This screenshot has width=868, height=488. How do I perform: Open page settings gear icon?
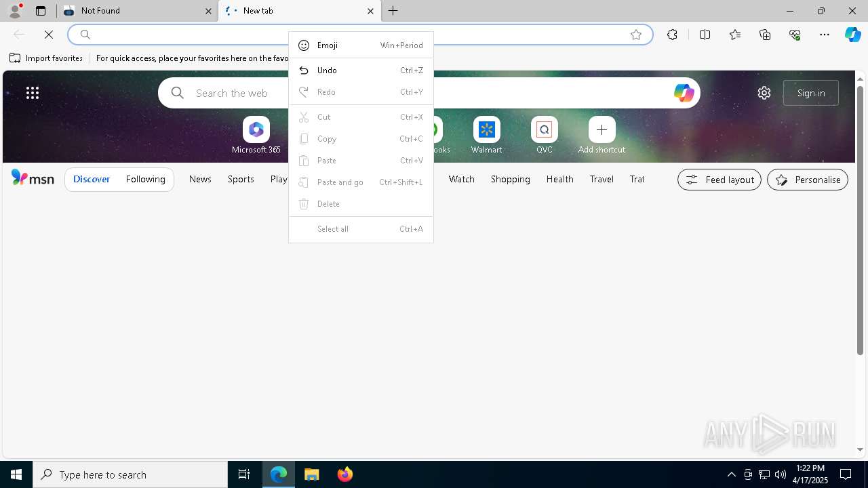pyautogui.click(x=764, y=93)
